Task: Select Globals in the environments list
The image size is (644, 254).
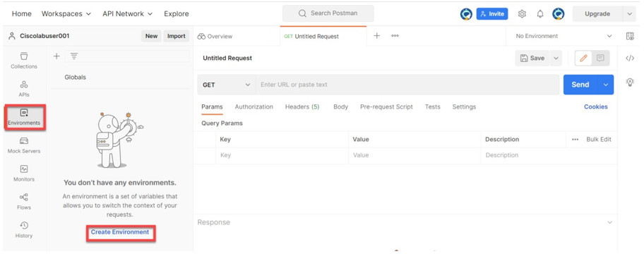Action: click(x=75, y=77)
